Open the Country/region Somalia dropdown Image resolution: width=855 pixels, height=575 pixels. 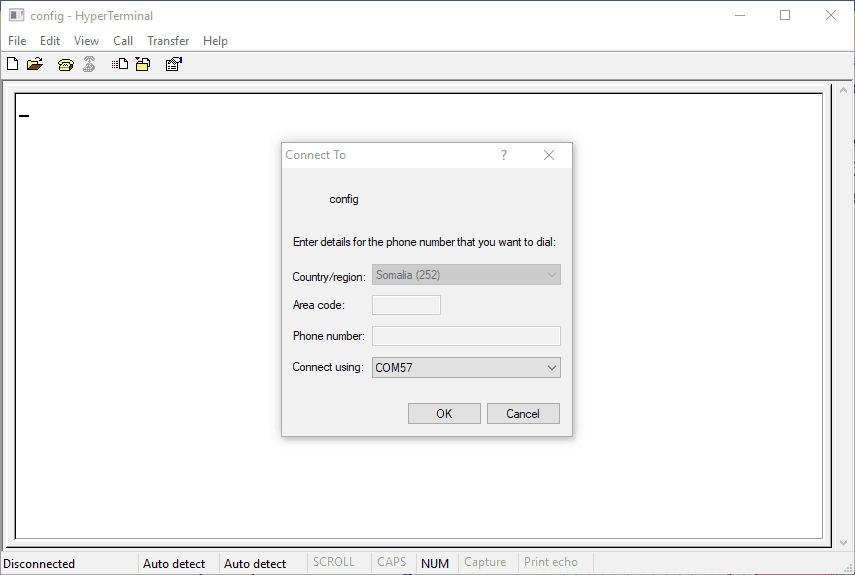(466, 275)
